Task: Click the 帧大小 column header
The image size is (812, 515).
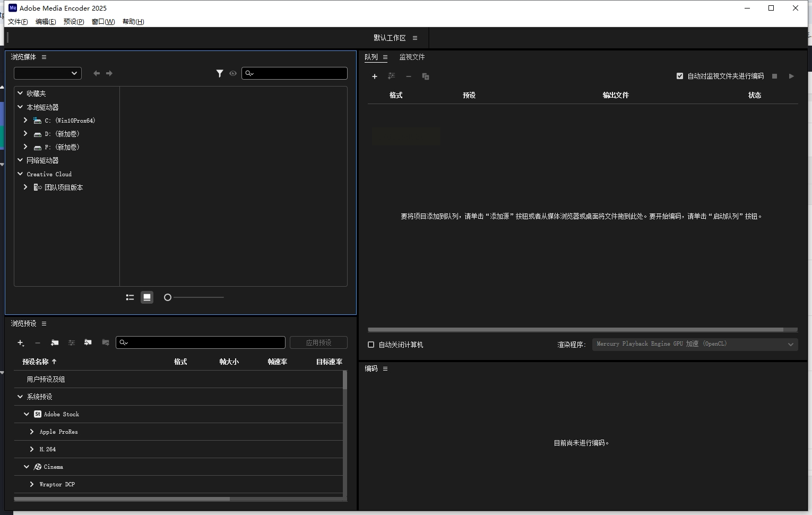Action: point(229,362)
